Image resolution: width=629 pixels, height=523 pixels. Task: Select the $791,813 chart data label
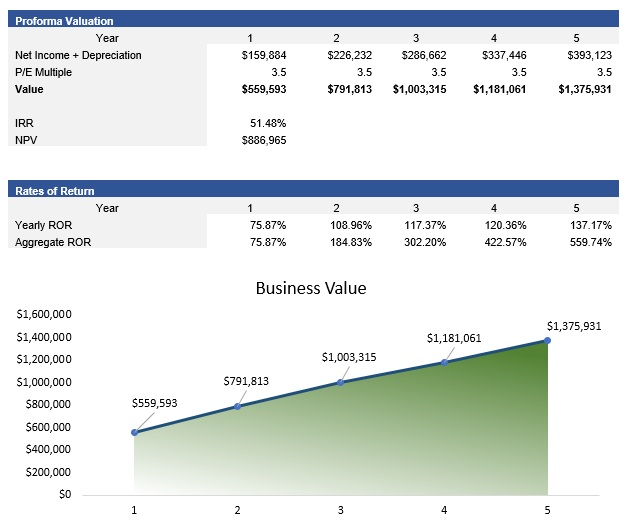point(246,381)
